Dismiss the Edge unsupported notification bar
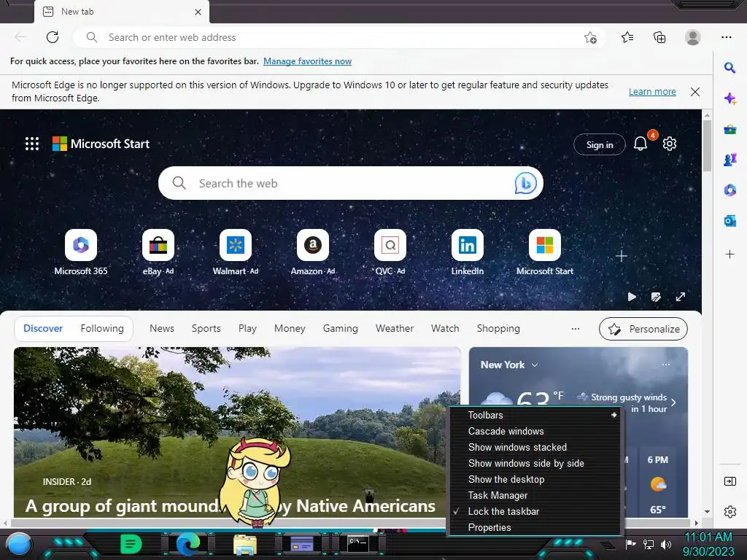 pos(695,92)
